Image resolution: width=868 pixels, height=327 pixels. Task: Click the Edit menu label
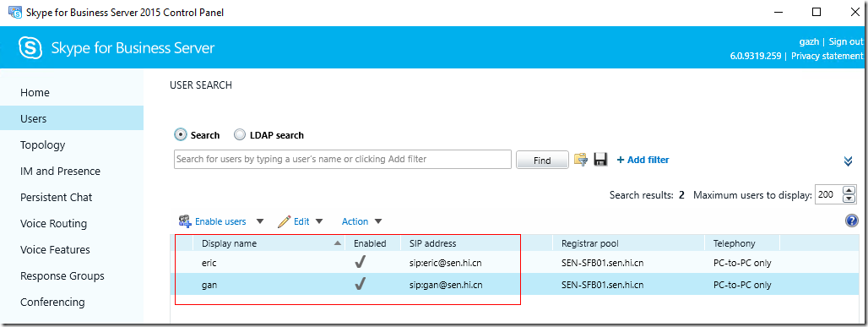pyautogui.click(x=301, y=221)
